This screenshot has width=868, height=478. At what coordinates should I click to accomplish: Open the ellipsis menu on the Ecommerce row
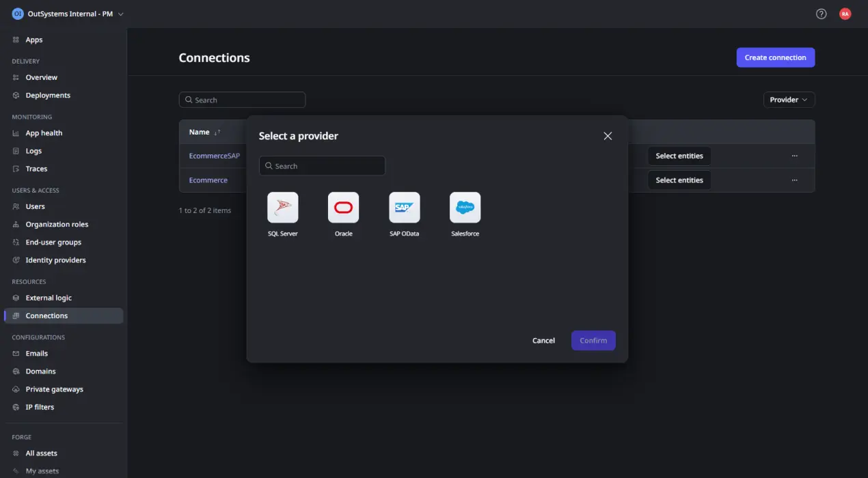[794, 180]
